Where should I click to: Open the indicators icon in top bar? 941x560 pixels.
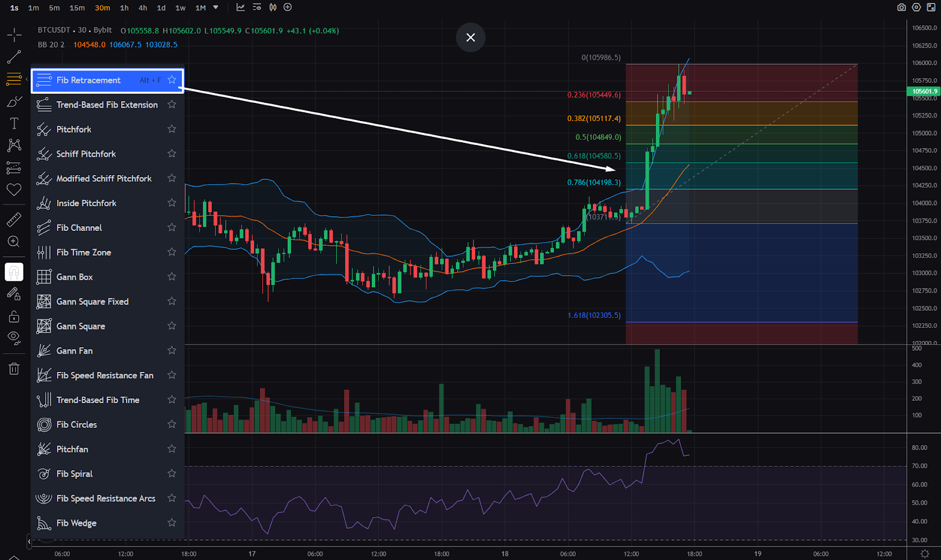pyautogui.click(x=257, y=8)
